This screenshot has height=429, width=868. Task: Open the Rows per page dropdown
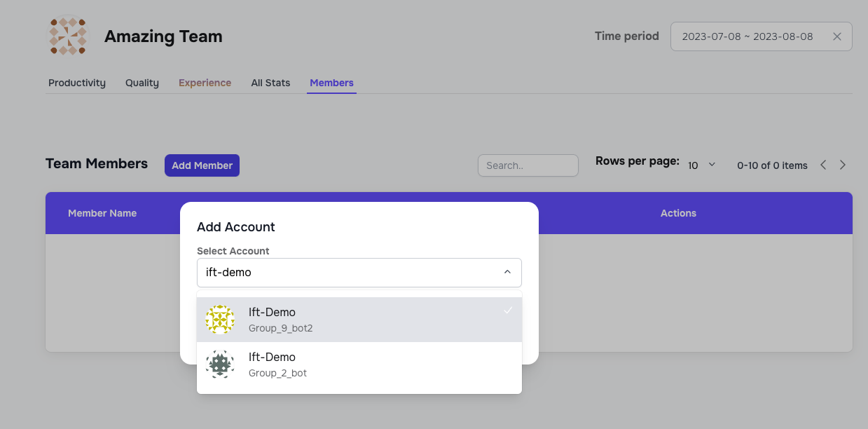coord(701,165)
